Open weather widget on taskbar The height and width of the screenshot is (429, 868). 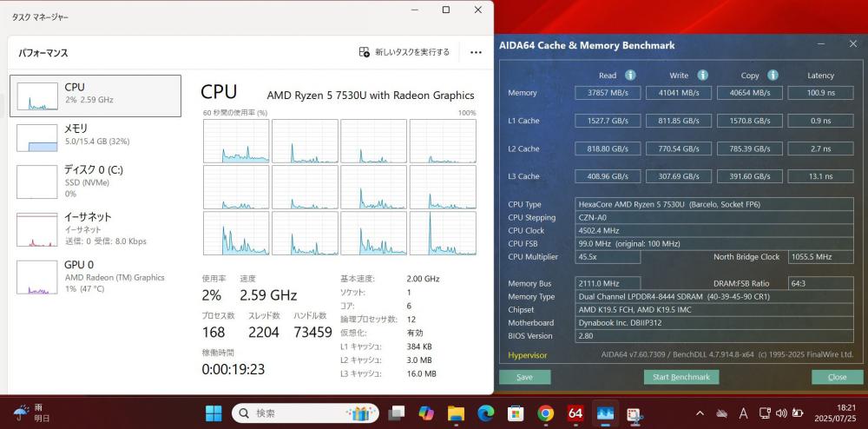(x=32, y=413)
